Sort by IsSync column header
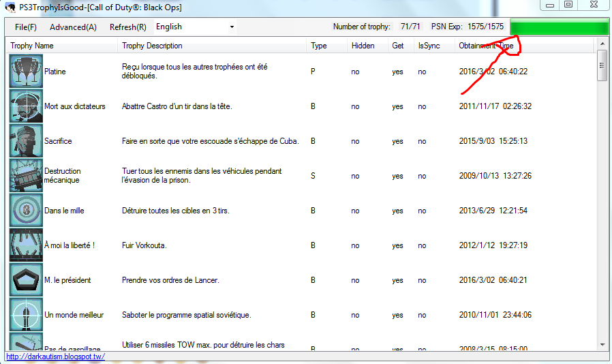Viewport: 612px width, 364px height. [x=434, y=46]
